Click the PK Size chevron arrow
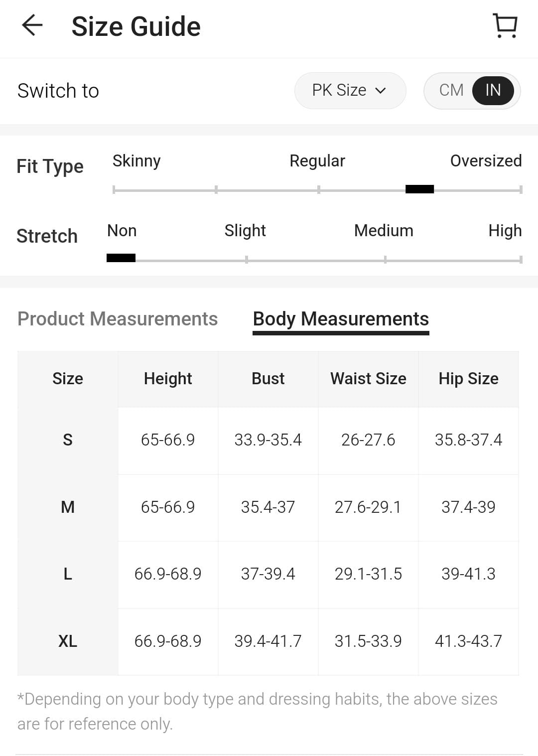This screenshot has height=756, width=538. coord(381,91)
